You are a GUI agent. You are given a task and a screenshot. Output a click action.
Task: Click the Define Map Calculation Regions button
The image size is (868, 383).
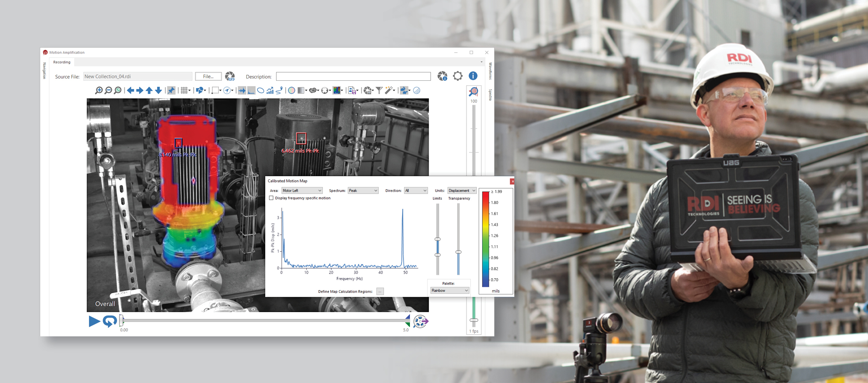click(380, 292)
